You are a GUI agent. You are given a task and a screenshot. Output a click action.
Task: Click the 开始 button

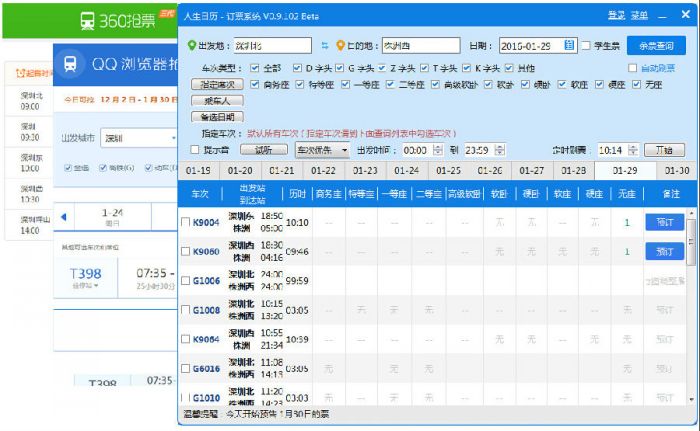(x=664, y=150)
